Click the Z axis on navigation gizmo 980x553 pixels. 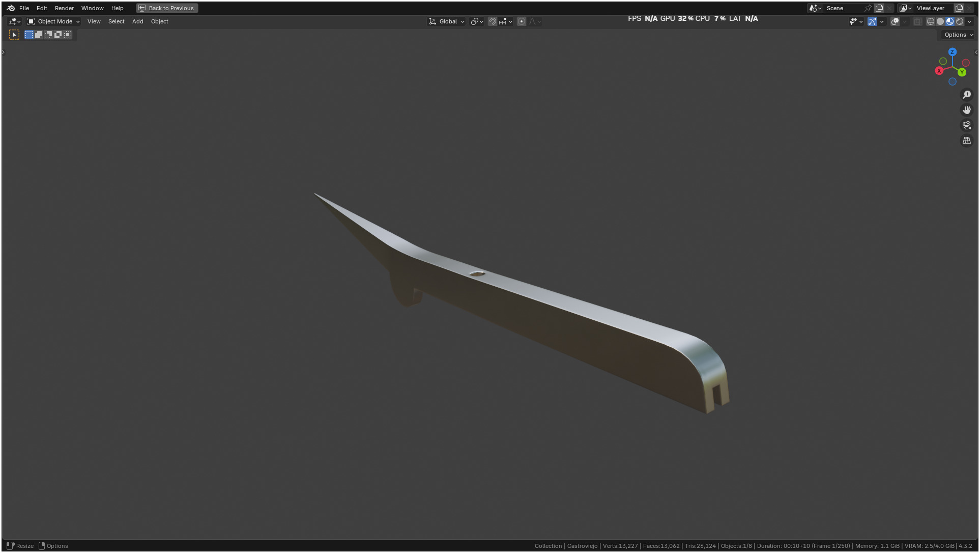(x=953, y=52)
